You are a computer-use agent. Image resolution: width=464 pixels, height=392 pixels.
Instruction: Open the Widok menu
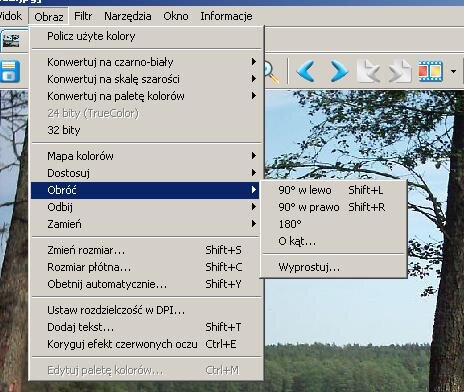pyautogui.click(x=11, y=16)
